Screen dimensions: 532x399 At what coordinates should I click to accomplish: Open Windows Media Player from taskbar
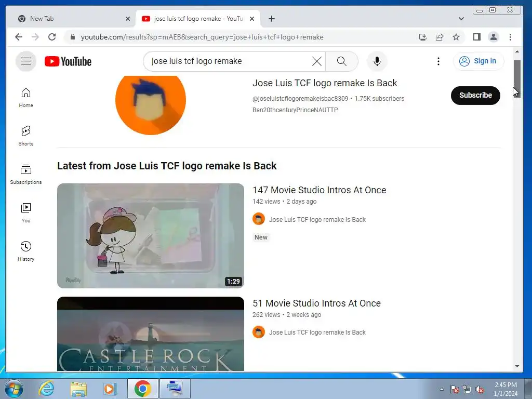110,389
